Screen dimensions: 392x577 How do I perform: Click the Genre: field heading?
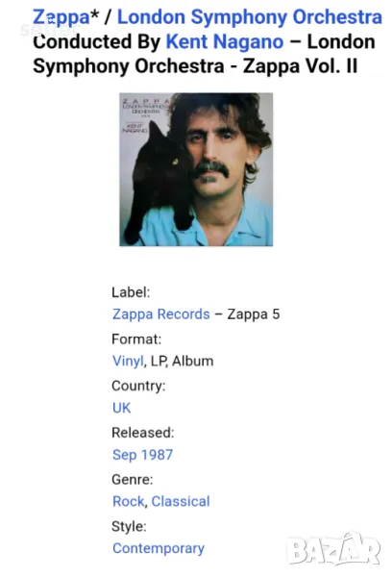coord(133,480)
